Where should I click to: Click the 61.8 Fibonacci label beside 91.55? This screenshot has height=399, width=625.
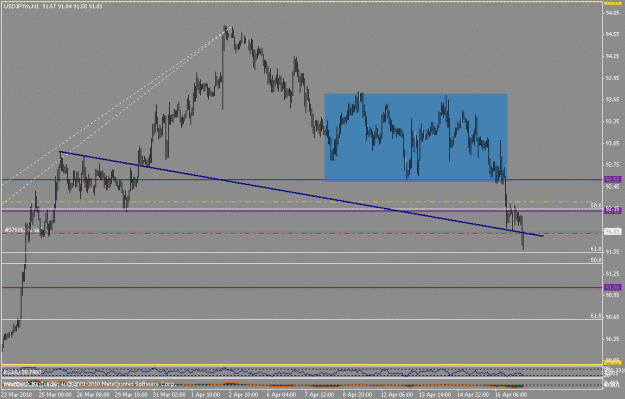point(596,249)
